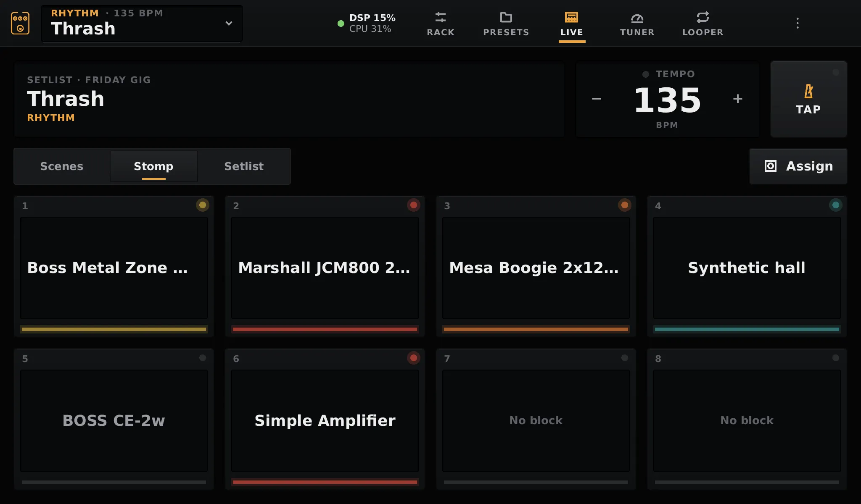The width and height of the screenshot is (861, 504).
Task: Click the red LED on pad 2
Action: [414, 205]
